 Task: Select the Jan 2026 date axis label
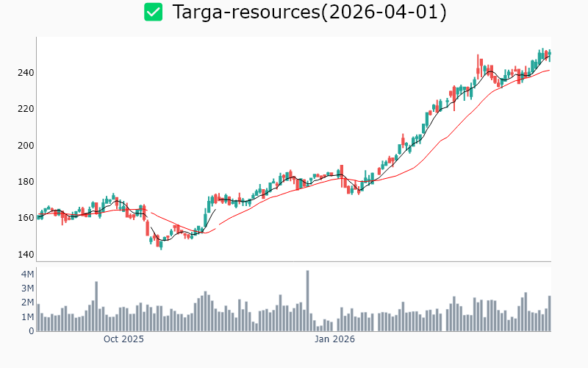(334, 339)
